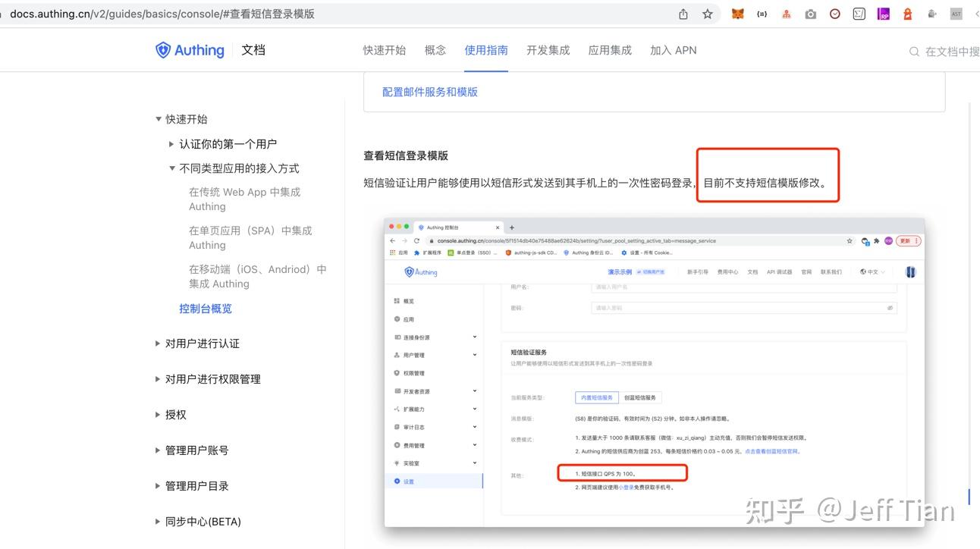
Task: Open 在单页应用（SPA）中集成 Authing
Action: pyautogui.click(x=250, y=238)
